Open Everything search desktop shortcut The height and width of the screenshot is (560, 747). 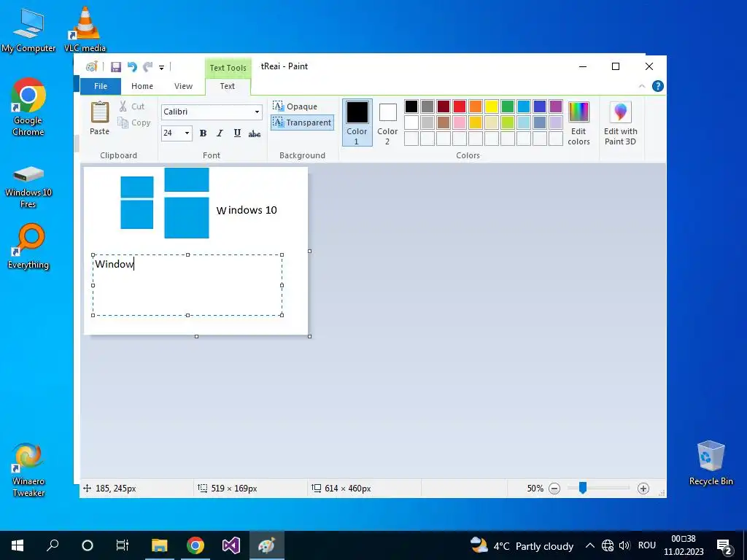pyautogui.click(x=28, y=246)
